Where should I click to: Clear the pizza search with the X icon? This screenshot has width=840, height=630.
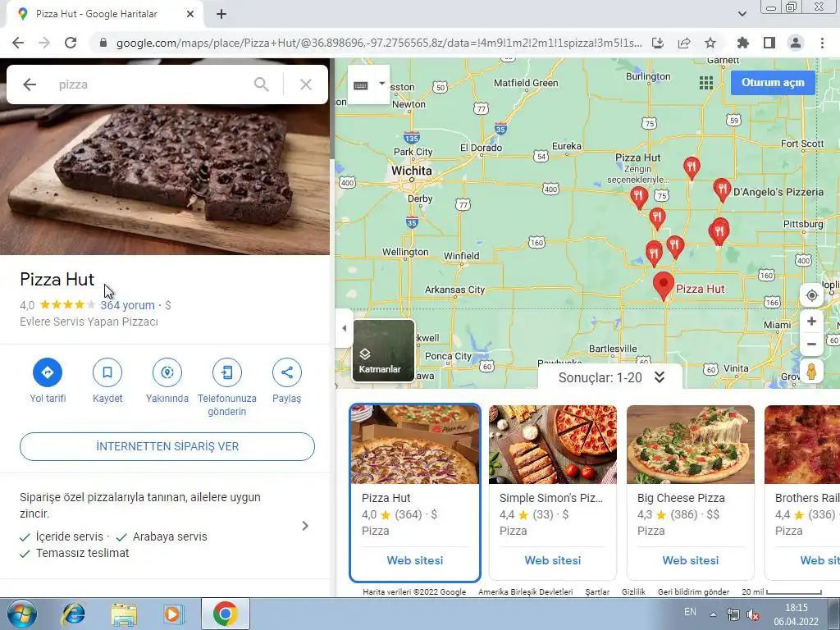coord(305,84)
